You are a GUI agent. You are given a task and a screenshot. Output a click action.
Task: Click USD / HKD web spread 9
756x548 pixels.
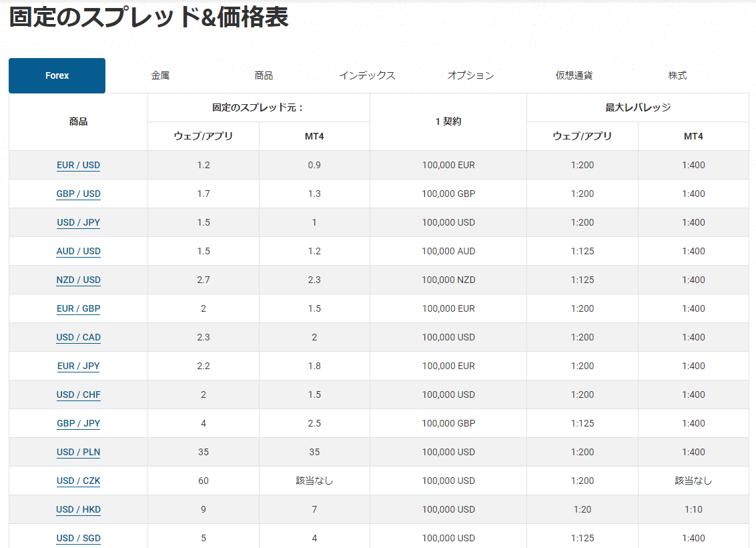coord(204,509)
